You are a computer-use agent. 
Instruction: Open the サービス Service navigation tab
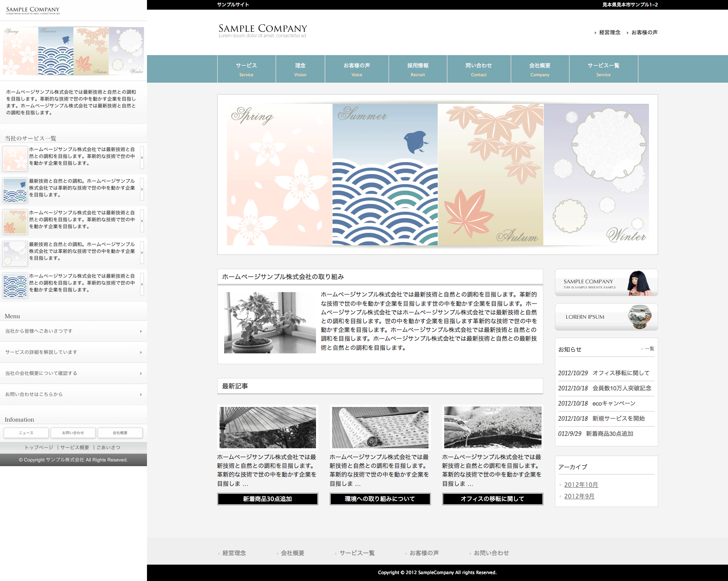[x=246, y=69]
